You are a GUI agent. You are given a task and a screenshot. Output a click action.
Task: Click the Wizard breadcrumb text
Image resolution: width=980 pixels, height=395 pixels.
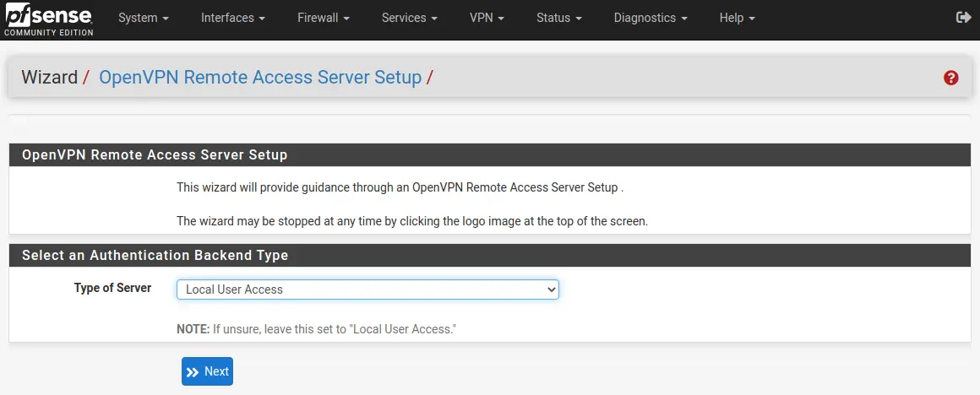point(49,78)
